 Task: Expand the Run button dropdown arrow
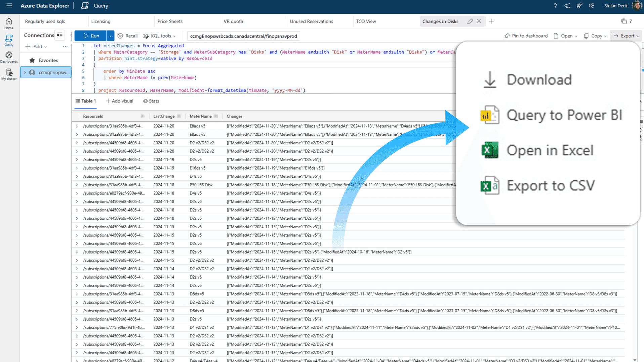(110, 36)
